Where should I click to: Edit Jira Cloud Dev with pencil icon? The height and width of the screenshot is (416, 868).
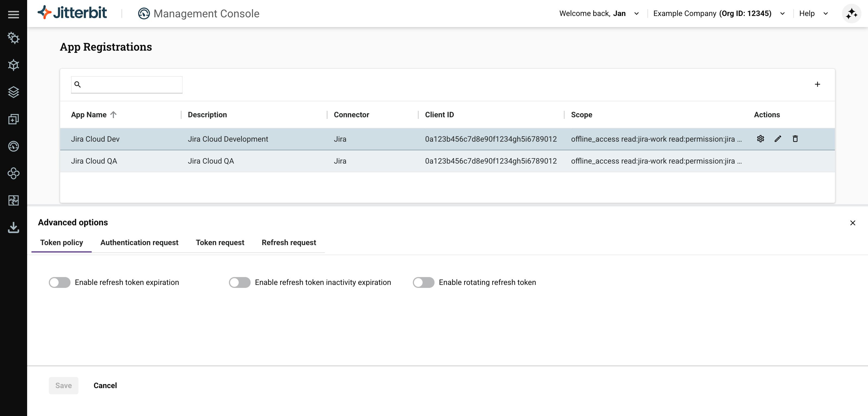[x=778, y=139]
